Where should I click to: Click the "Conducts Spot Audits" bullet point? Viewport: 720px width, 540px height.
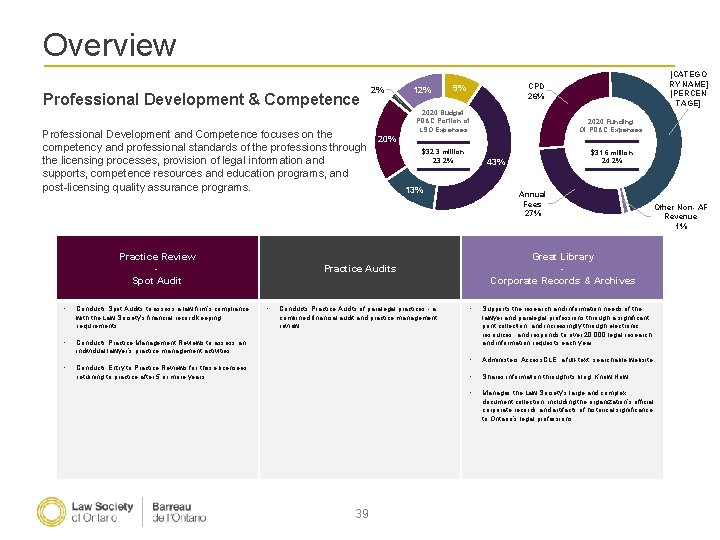pos(163,317)
